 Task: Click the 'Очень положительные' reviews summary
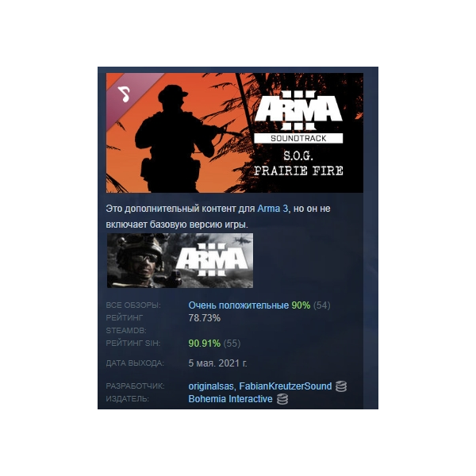pyautogui.click(x=238, y=305)
